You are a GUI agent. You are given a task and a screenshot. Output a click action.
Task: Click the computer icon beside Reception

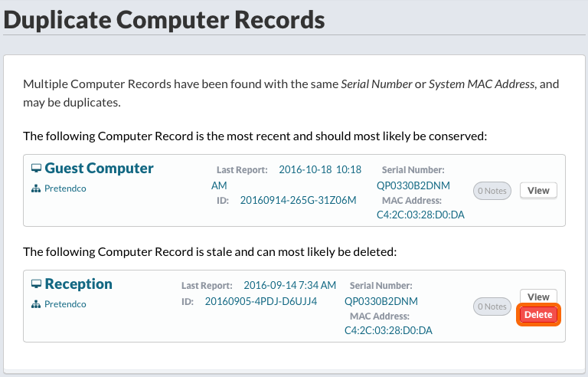(36, 284)
